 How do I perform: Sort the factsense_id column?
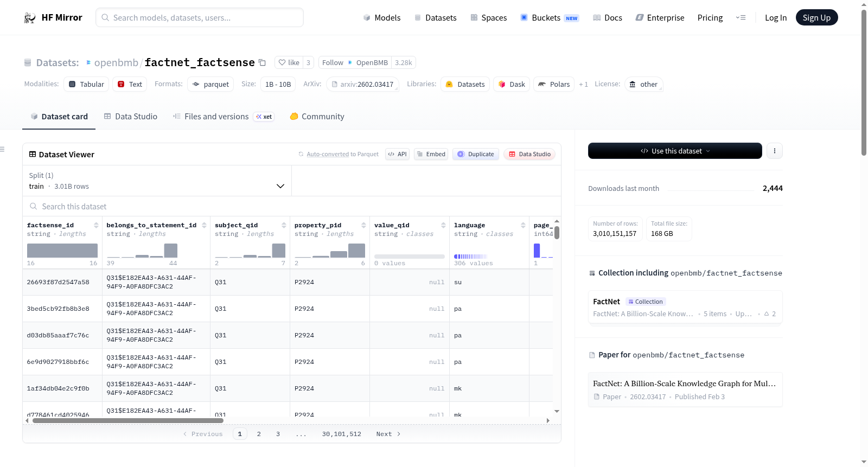tap(96, 225)
